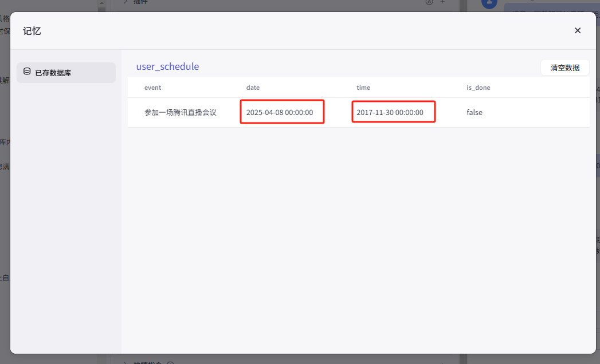Click the plus icon in 插件 row
Image resolution: width=600 pixels, height=364 pixels.
442,2
